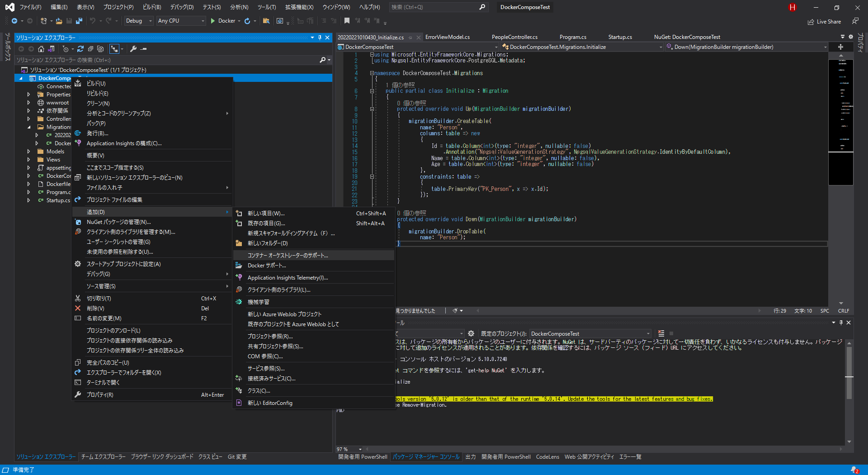The width and height of the screenshot is (868, 475).
Task: Pin the Package Manager Console window
Action: pyautogui.click(x=841, y=323)
